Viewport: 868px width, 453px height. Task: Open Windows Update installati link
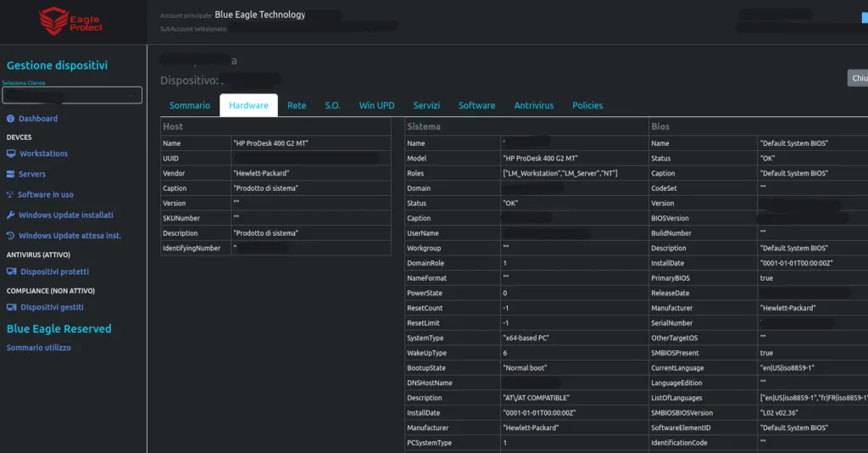tap(66, 215)
